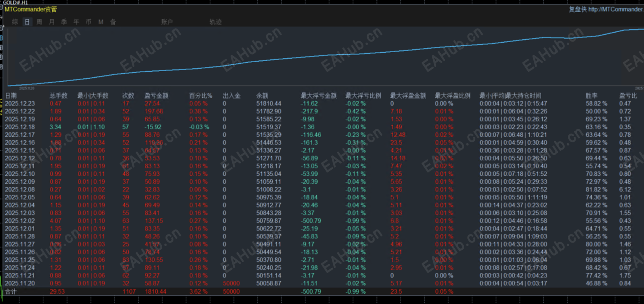
Task: Click the 最小|平均|最大持仓时间 column header
Action: [x=510, y=96]
